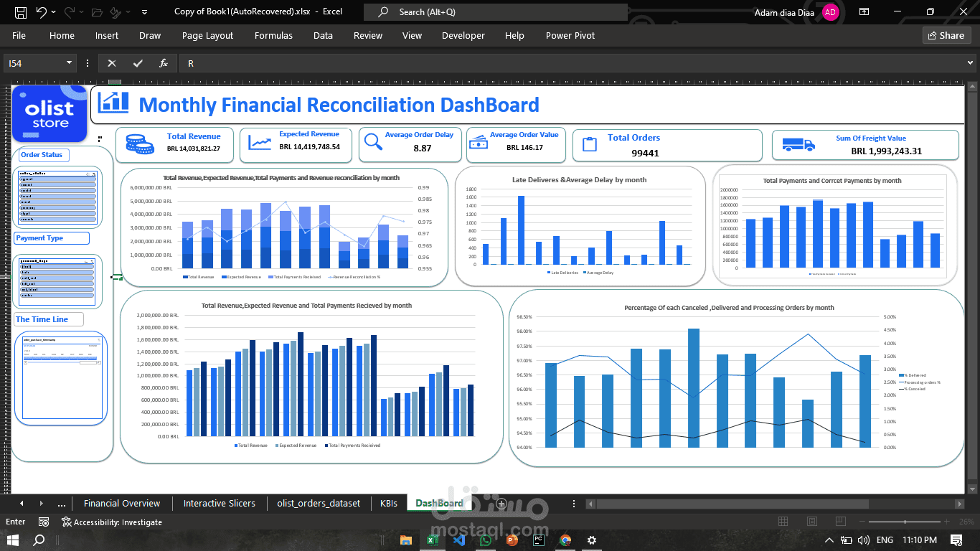Click BRL 1,993,243.31 freight value
980x551 pixels.
coord(887,151)
